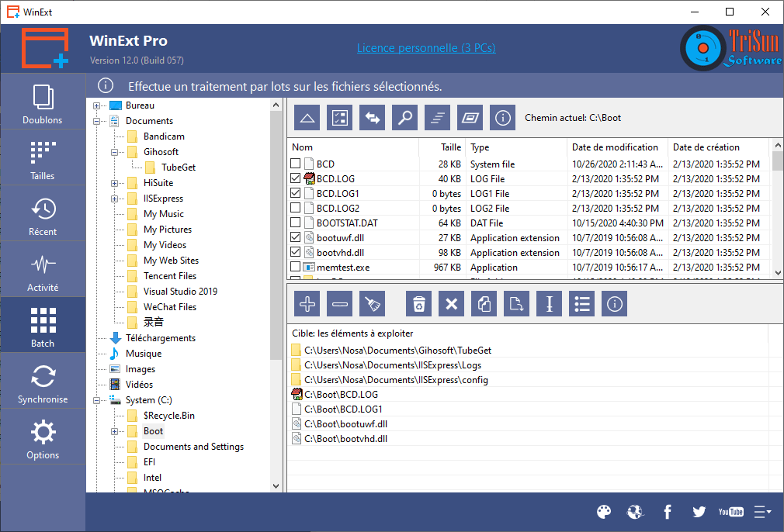Click the parallelogram view toolbar icon
The width and height of the screenshot is (784, 532).
[x=470, y=118]
